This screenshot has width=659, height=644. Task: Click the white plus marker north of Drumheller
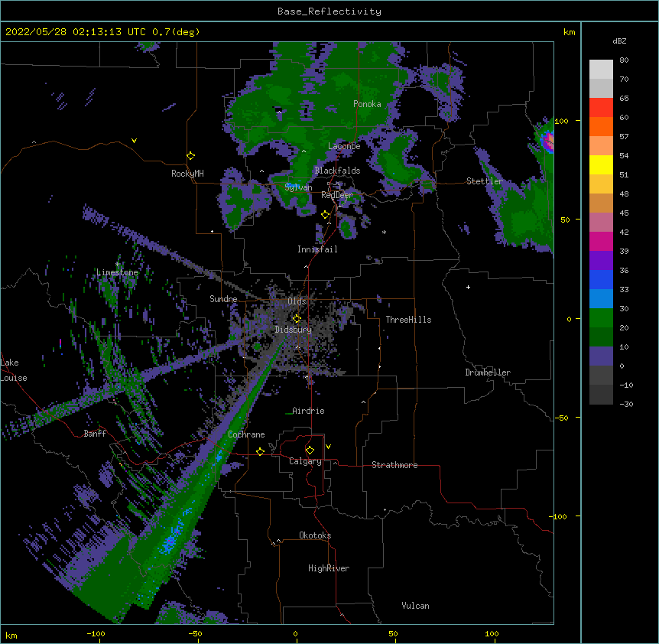pos(468,287)
